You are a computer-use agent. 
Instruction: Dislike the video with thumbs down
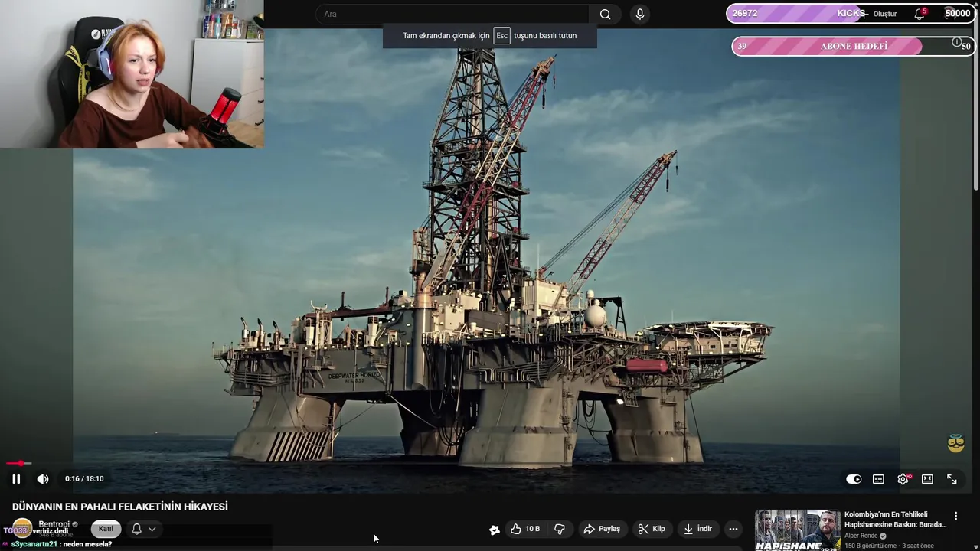point(560,529)
